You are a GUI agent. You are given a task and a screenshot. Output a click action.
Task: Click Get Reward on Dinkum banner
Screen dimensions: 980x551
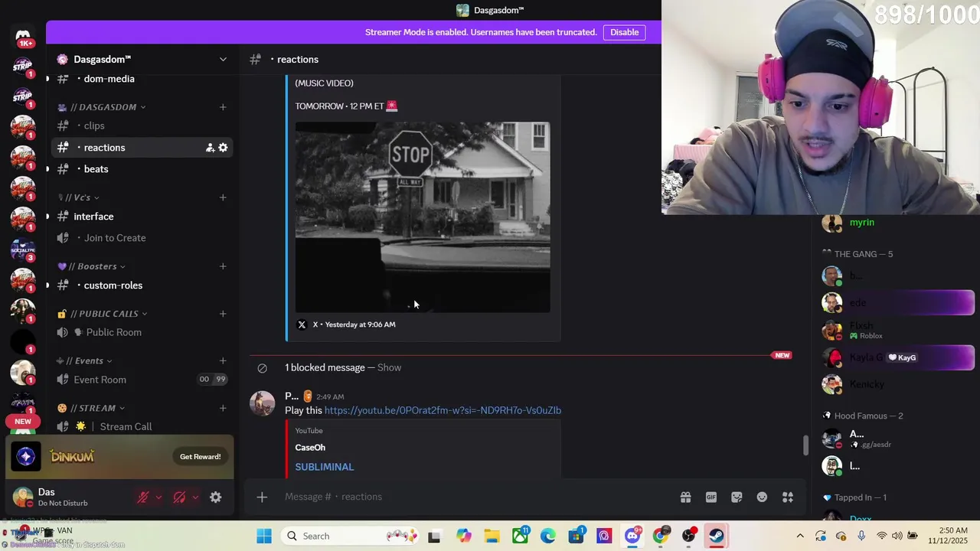[200, 457]
